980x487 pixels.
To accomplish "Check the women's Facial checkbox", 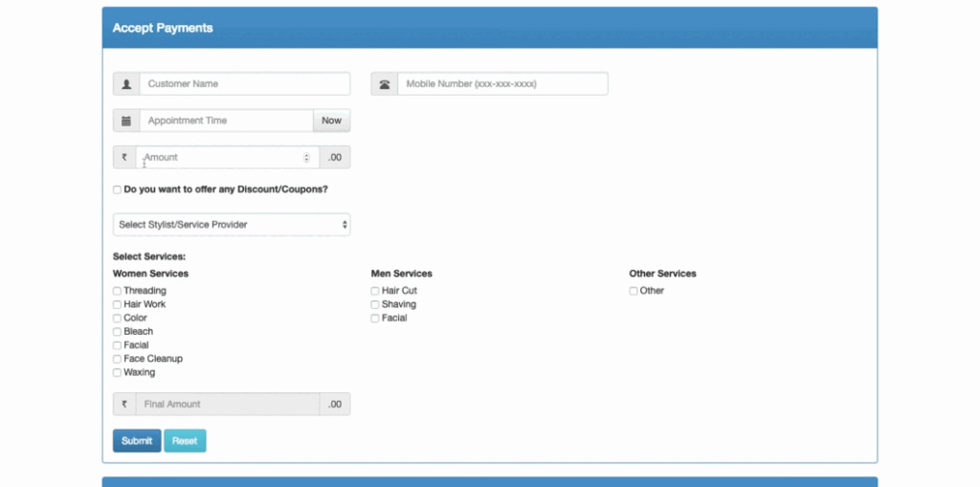I will coord(117,345).
